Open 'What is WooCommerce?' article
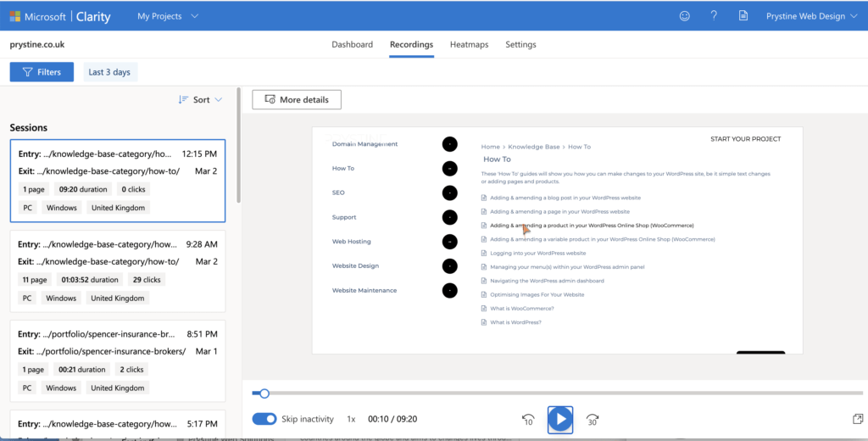Viewport: 868px width, 441px height. pos(521,309)
